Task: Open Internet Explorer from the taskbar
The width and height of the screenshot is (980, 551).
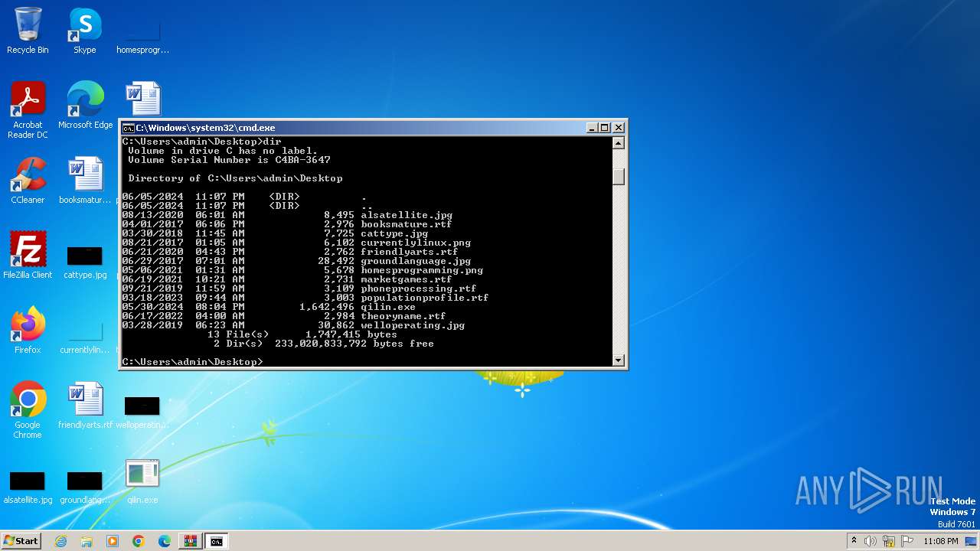Action: point(61,541)
